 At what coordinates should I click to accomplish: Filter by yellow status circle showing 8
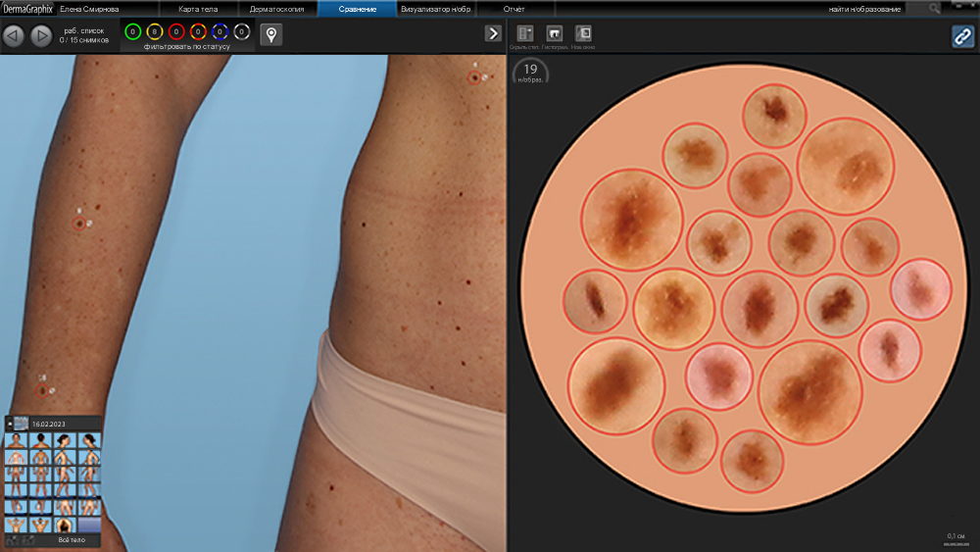155,32
